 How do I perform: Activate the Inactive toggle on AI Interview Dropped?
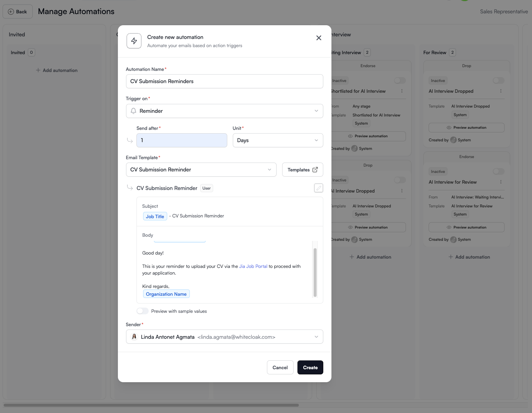[x=498, y=80]
